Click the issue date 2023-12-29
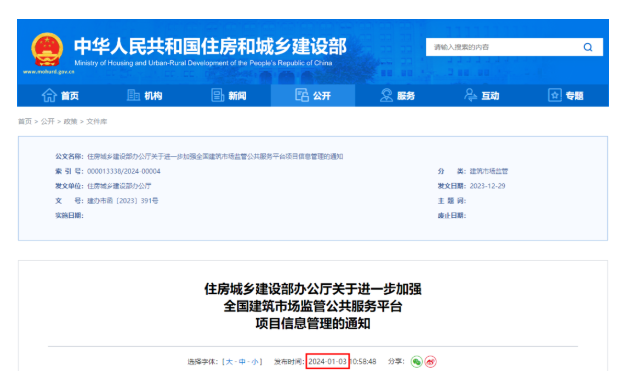This screenshot has width=623, height=372. (x=488, y=186)
